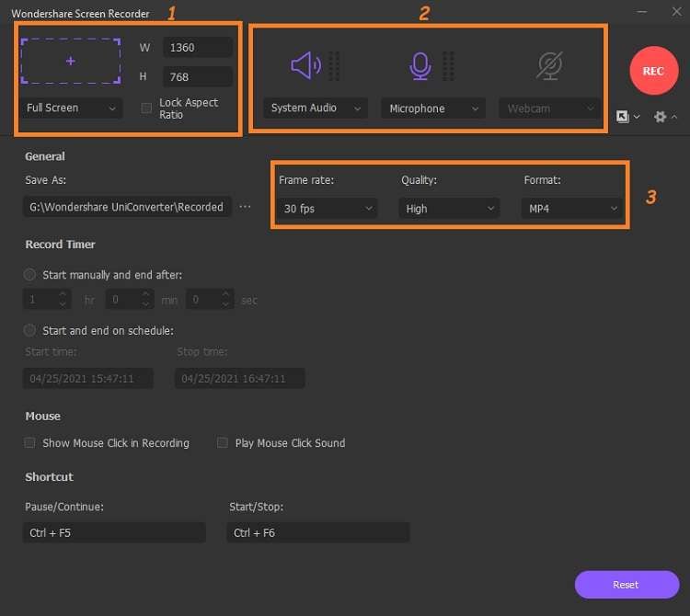The image size is (690, 616).
Task: Enable Lock Aspect Ratio checkbox
Action: [x=146, y=108]
